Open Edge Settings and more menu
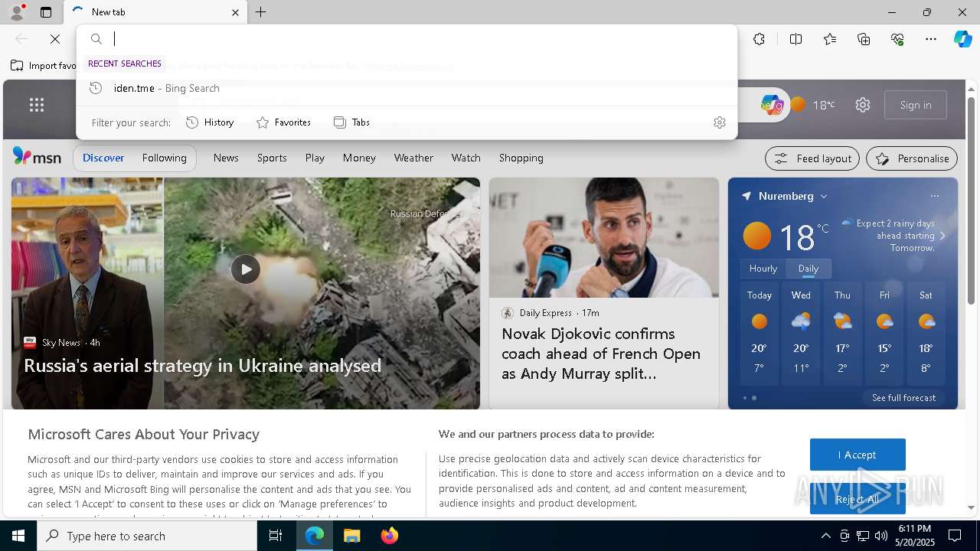The width and height of the screenshot is (980, 551). tap(931, 39)
